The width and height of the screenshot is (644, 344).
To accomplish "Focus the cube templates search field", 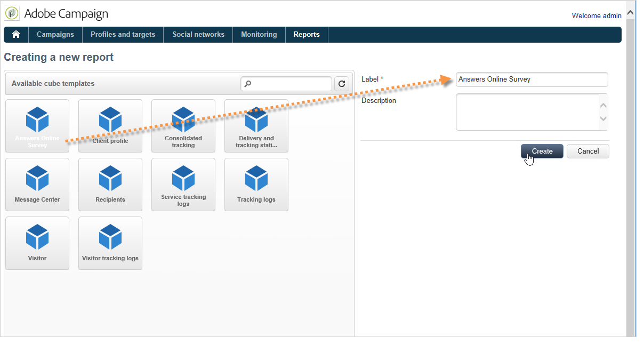I will pos(286,84).
